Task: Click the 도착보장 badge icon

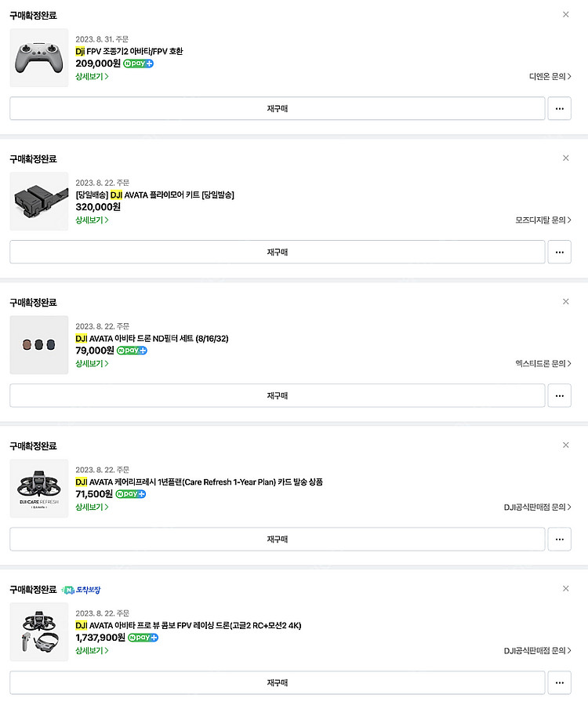Action: [x=68, y=590]
